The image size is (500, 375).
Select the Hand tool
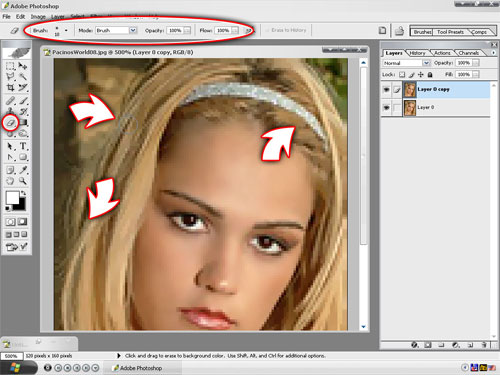click(x=10, y=181)
